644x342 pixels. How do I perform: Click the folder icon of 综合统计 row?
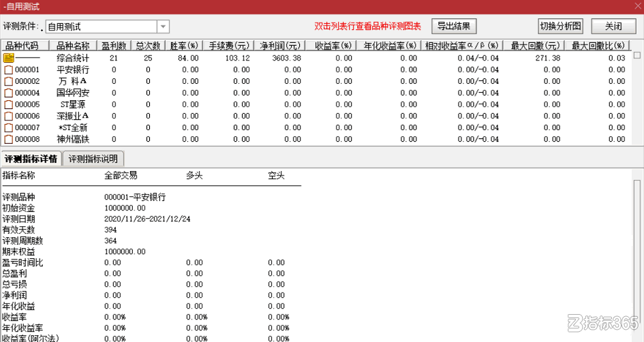[8, 58]
